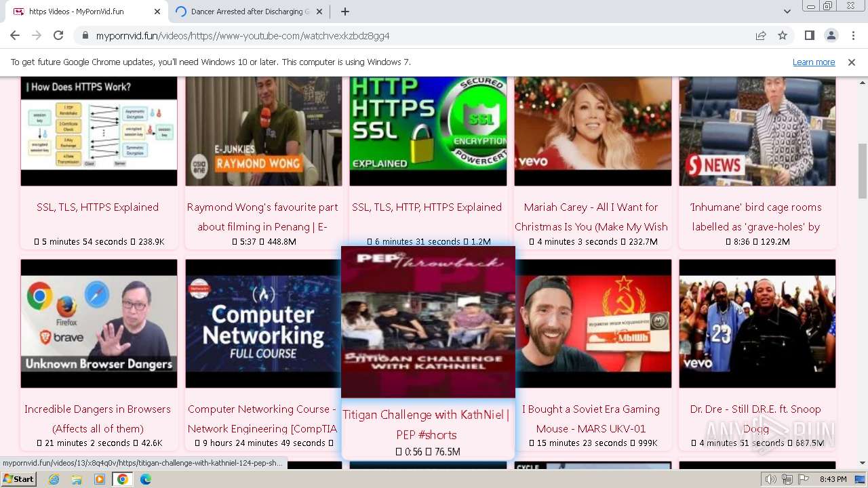Go back to the previous page
Screen dimensions: 868x488
click(x=15, y=36)
